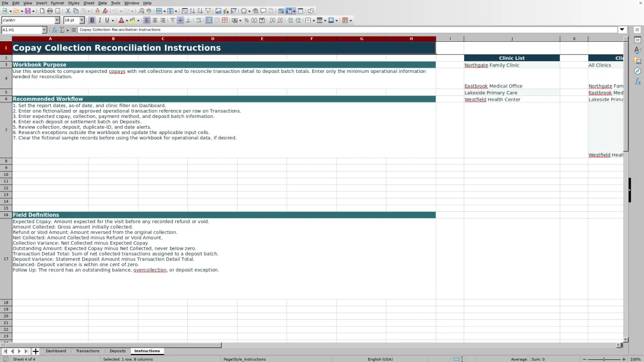Click the Sort Ascending icon
Screen dimensions: 644x362
(x=192, y=11)
